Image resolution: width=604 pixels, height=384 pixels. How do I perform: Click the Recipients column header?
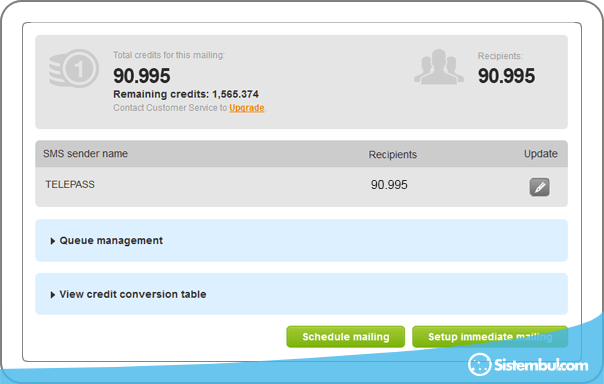[x=393, y=154]
